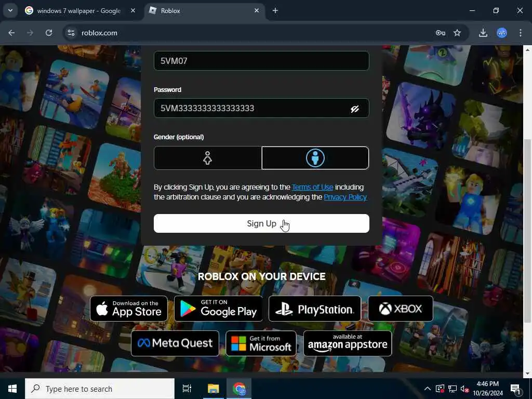Toggle password visibility eye icon
532x399 pixels.
pos(354,109)
